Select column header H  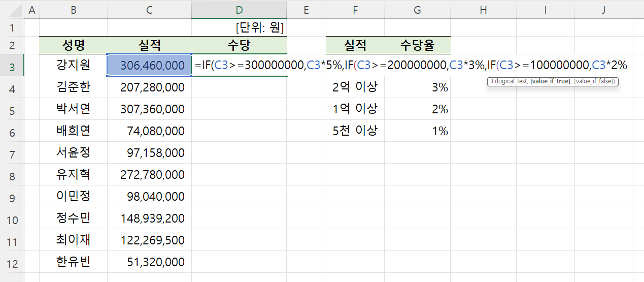(483, 10)
